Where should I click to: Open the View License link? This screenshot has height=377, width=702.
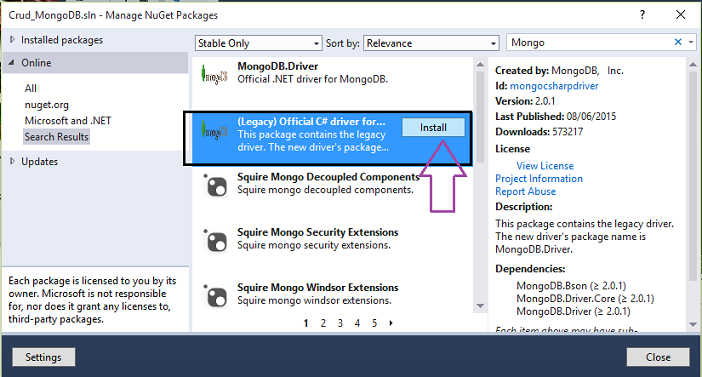point(545,166)
